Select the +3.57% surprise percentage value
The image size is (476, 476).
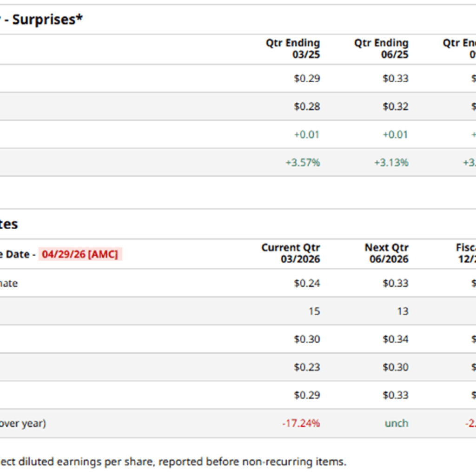[303, 163]
